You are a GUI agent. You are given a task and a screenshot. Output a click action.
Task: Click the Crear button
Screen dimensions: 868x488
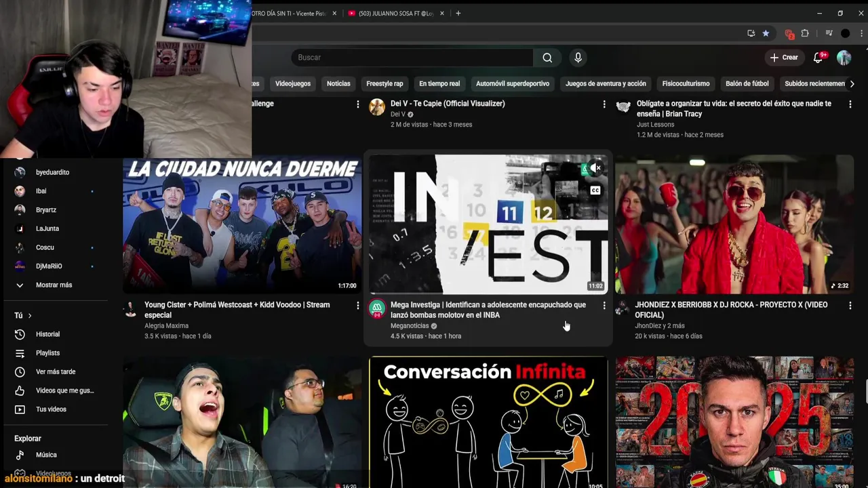tap(785, 58)
